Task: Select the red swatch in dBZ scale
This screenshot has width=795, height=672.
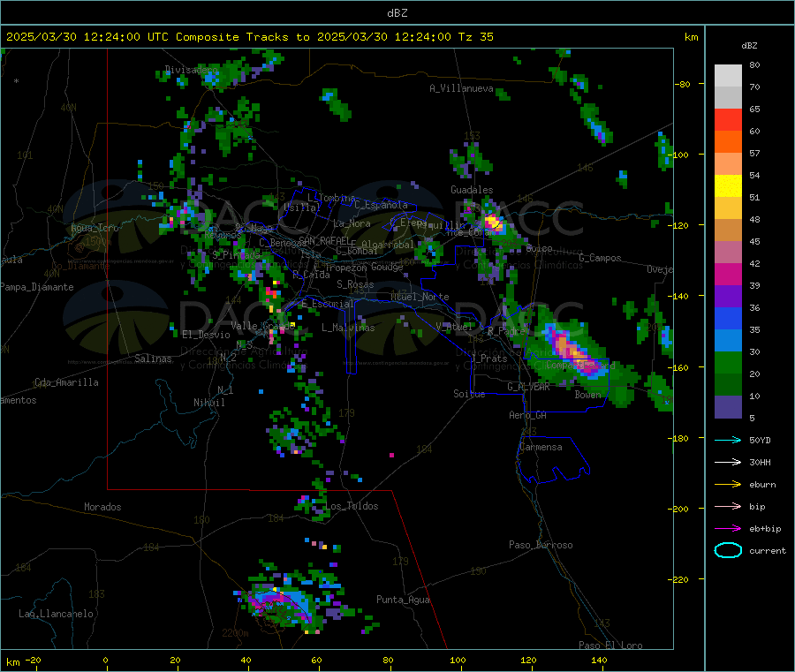Action: pos(728,119)
